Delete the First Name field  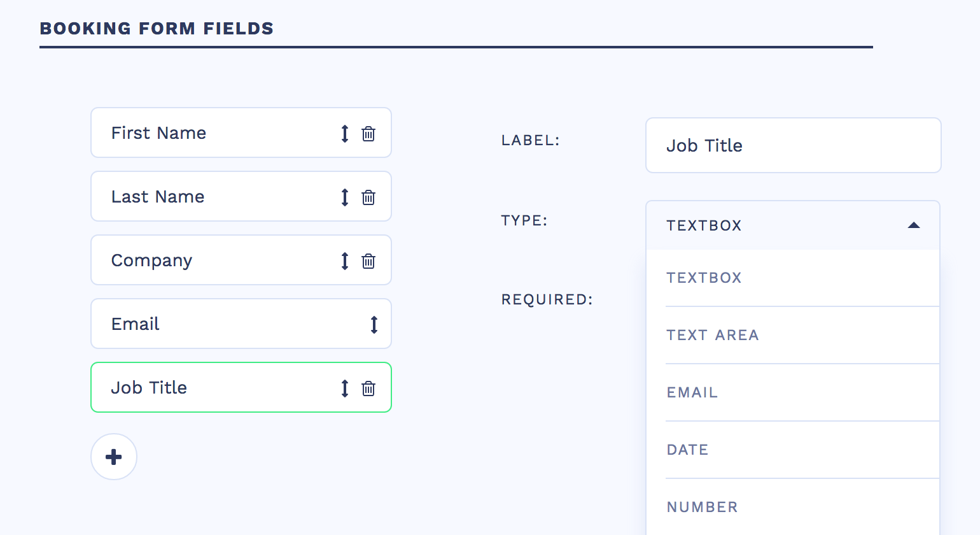click(x=368, y=134)
